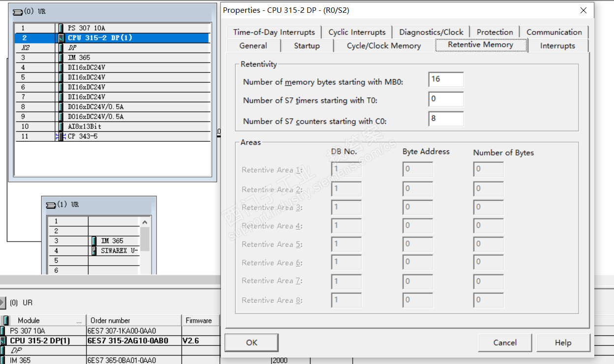Select PS 307 10A row in rack 0
Image resolution: width=614 pixels, height=364 pixels.
tap(113, 28)
